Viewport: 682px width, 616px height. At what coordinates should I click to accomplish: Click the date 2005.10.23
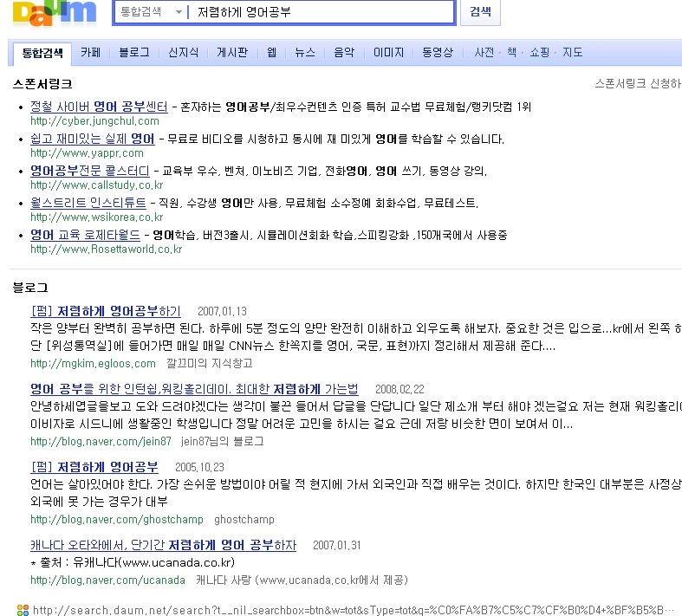point(199,467)
